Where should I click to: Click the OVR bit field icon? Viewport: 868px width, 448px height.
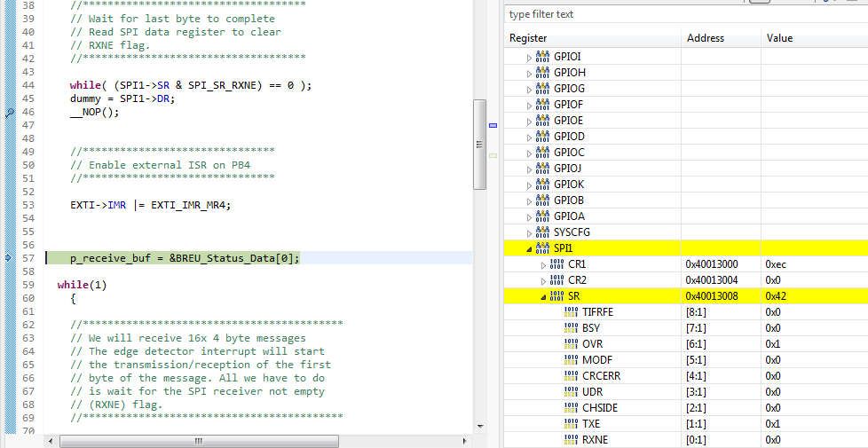pos(571,344)
